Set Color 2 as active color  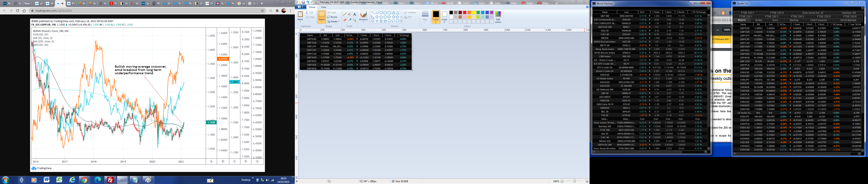point(444,17)
